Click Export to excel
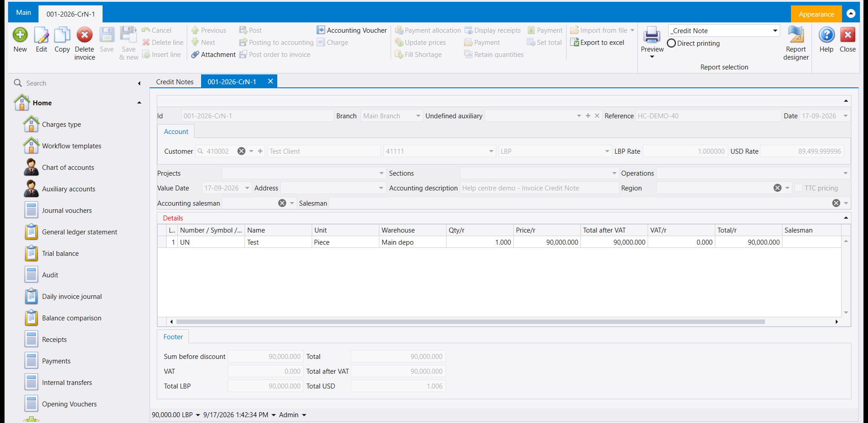This screenshot has width=868, height=423. 597,43
